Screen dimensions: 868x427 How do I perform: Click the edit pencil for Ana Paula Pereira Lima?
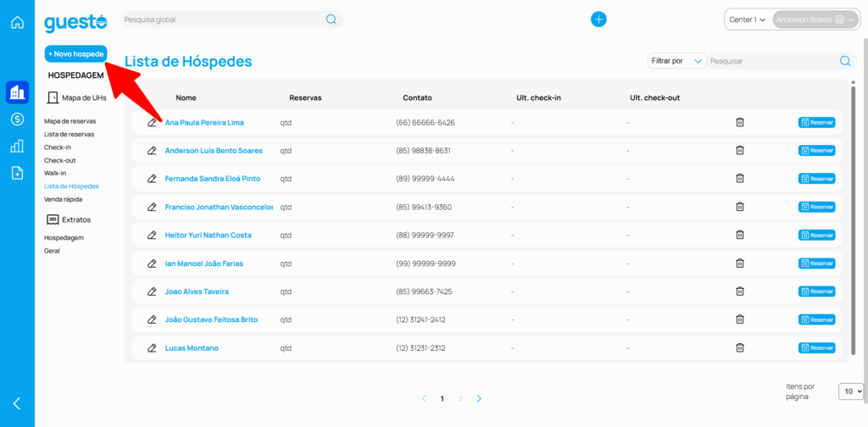click(152, 123)
